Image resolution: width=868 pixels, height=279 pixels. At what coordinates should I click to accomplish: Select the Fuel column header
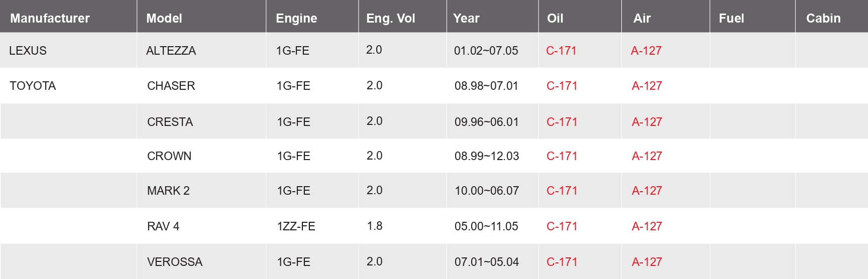pos(731,19)
